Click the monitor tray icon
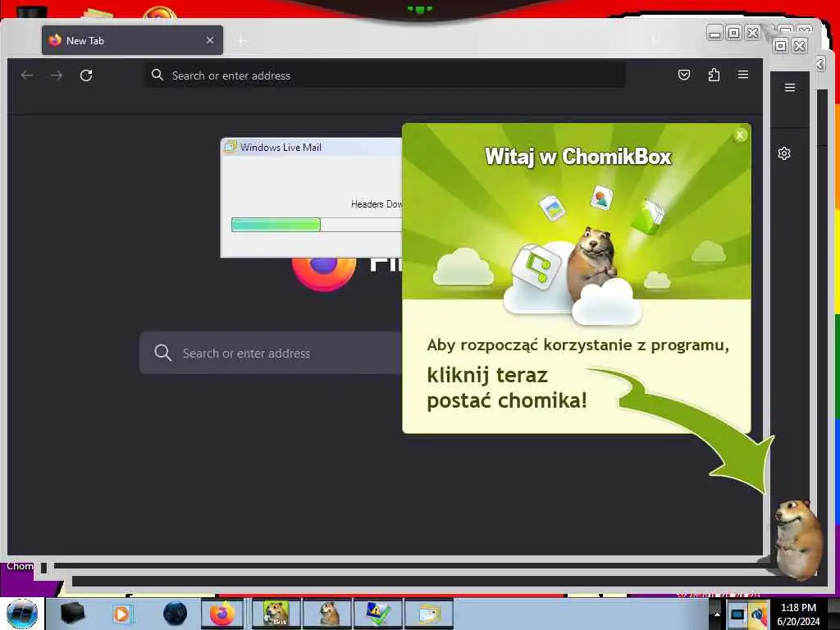The height and width of the screenshot is (630, 840). point(737,614)
